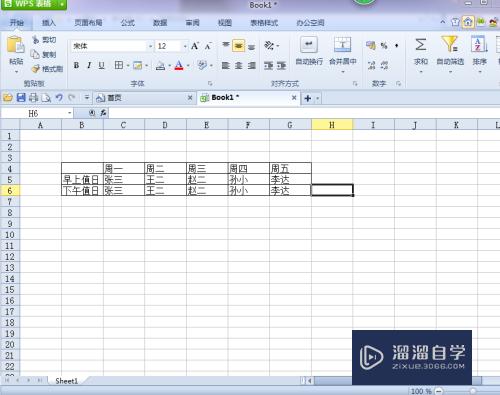Click the Print Preview icon

pyautogui.click(x=46, y=98)
